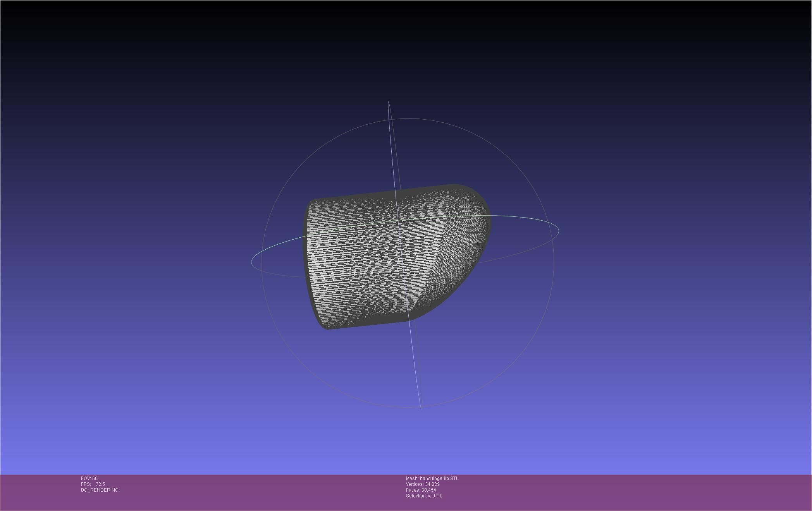
Task: Click the 'Mesh: hand fingertip.STL' label
Action: 432,478
